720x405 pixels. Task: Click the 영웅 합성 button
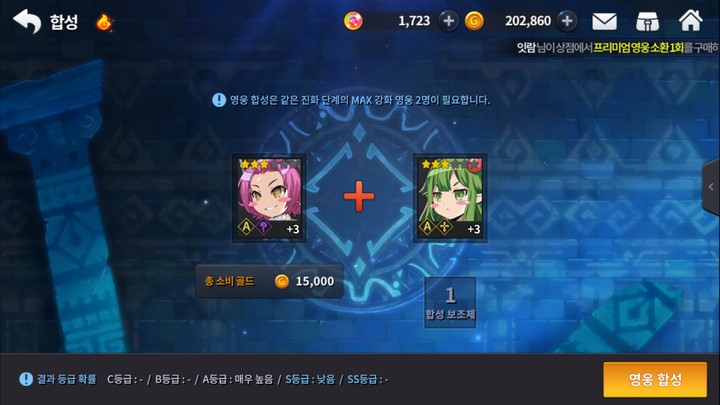click(655, 379)
